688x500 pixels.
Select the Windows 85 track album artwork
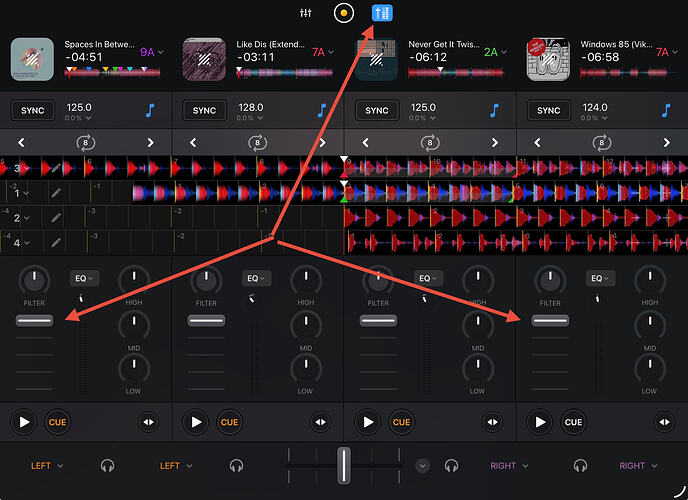549,59
